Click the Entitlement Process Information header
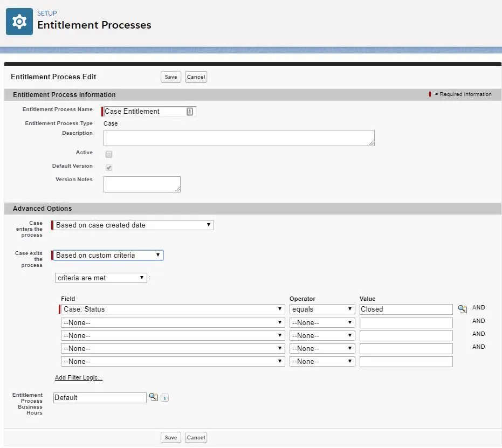Screen dimensions: 502x448 [64, 95]
